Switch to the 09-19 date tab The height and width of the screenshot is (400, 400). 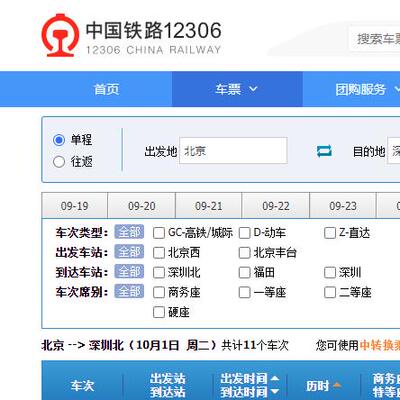click(75, 206)
